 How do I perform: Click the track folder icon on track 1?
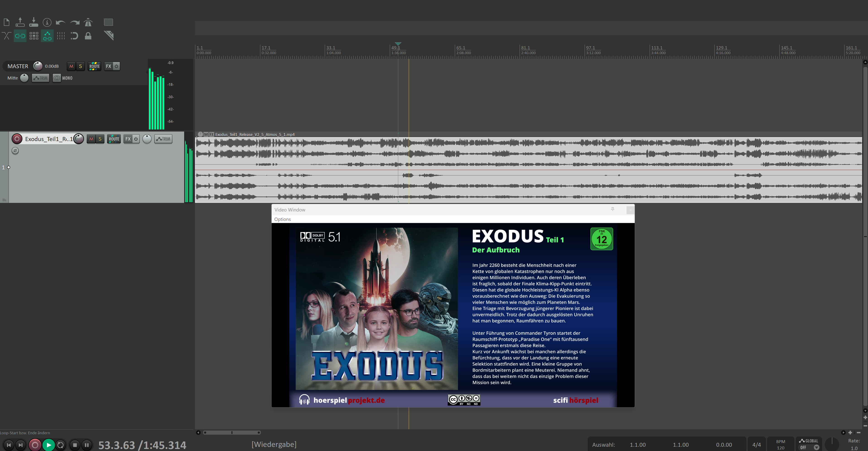[4, 200]
